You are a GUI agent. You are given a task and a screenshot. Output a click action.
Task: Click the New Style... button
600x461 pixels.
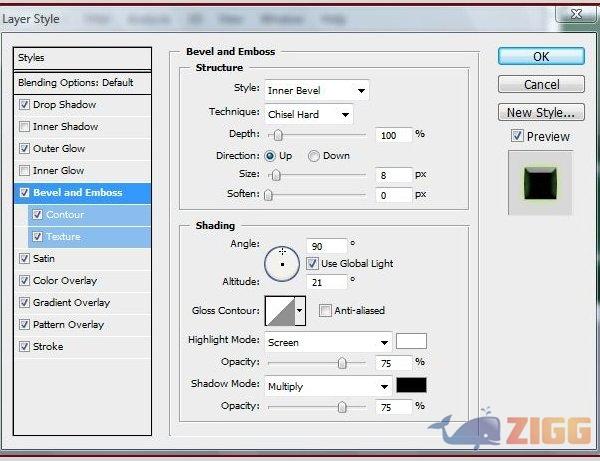pos(541,113)
